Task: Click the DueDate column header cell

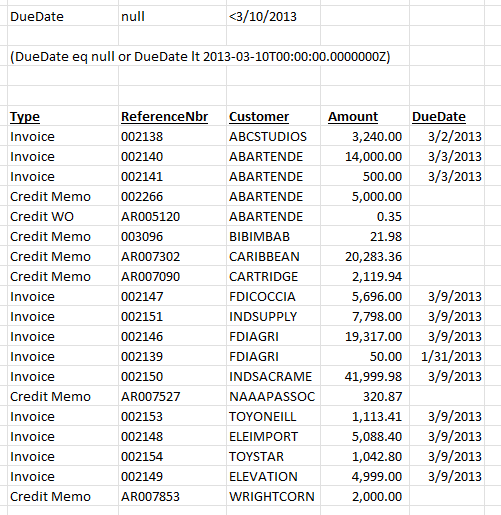Action: point(447,116)
